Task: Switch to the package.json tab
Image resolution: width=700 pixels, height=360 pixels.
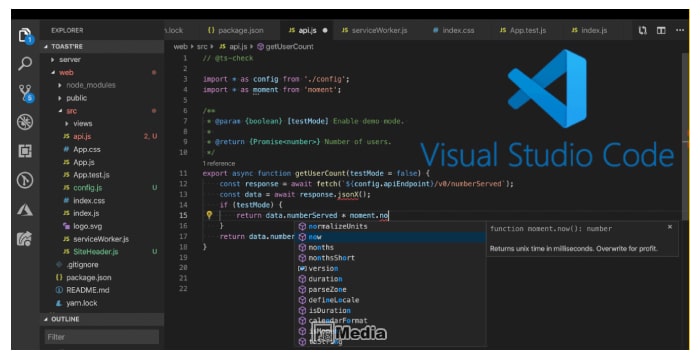Action: click(236, 30)
